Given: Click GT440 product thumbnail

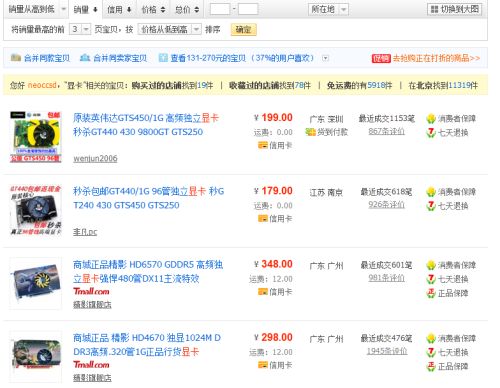Looking at the screenshot, I should point(36,210).
